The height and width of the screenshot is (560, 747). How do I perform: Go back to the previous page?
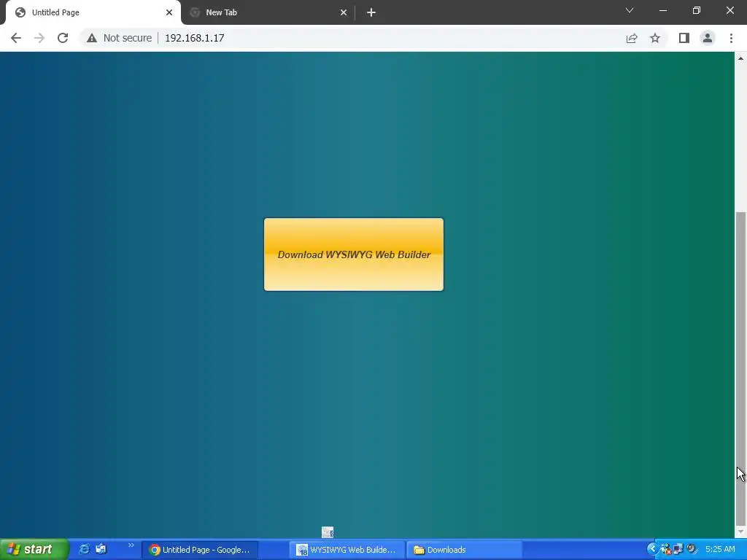click(x=16, y=38)
